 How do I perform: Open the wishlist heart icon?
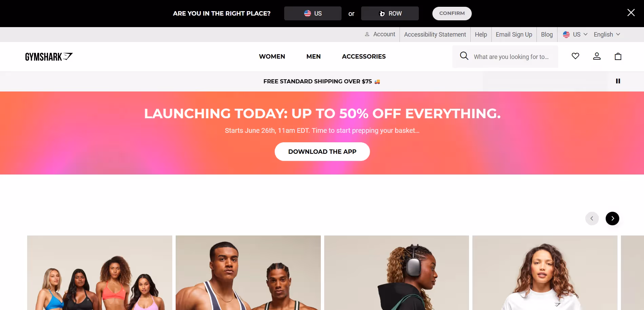click(x=575, y=56)
